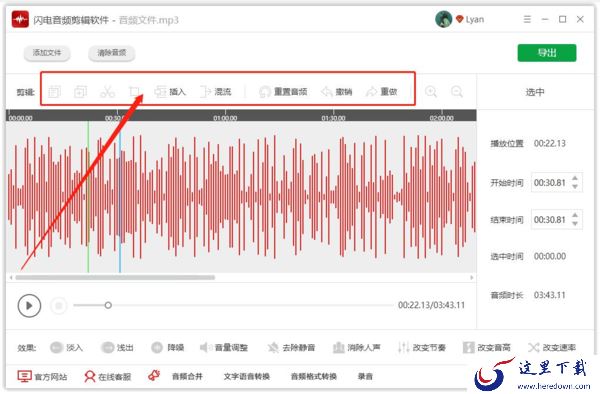Viewport: 600px width, 394px height.
Task: Reset the audio with 重置音频
Action: click(283, 92)
